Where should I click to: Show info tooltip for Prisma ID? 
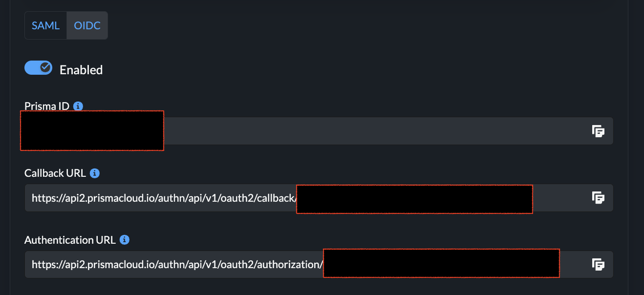78,105
